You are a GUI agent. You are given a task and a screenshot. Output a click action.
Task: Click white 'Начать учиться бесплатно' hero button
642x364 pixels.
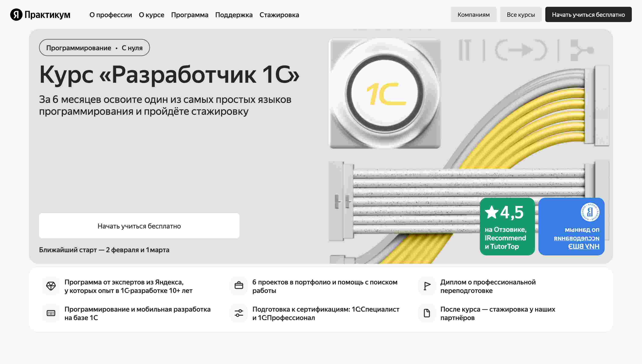(139, 226)
